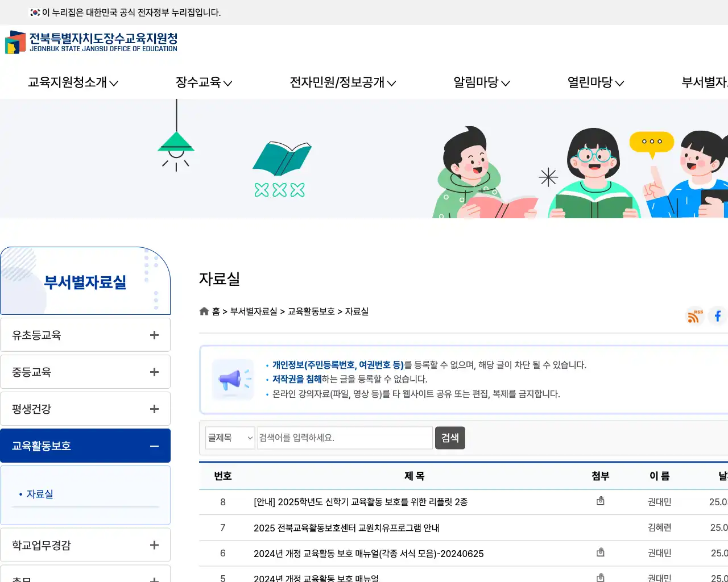Image resolution: width=728 pixels, height=582 pixels.
Task: Click the 부서별자료실 sidebar heading
Action: click(x=85, y=282)
